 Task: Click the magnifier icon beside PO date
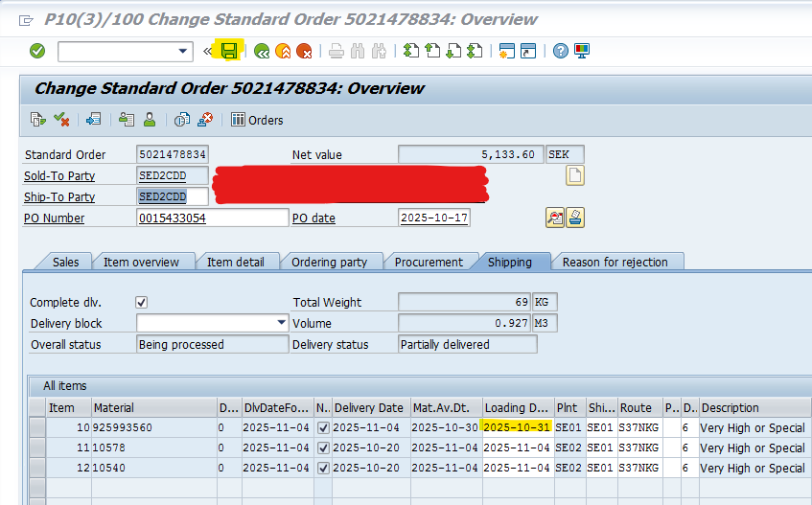tap(555, 218)
